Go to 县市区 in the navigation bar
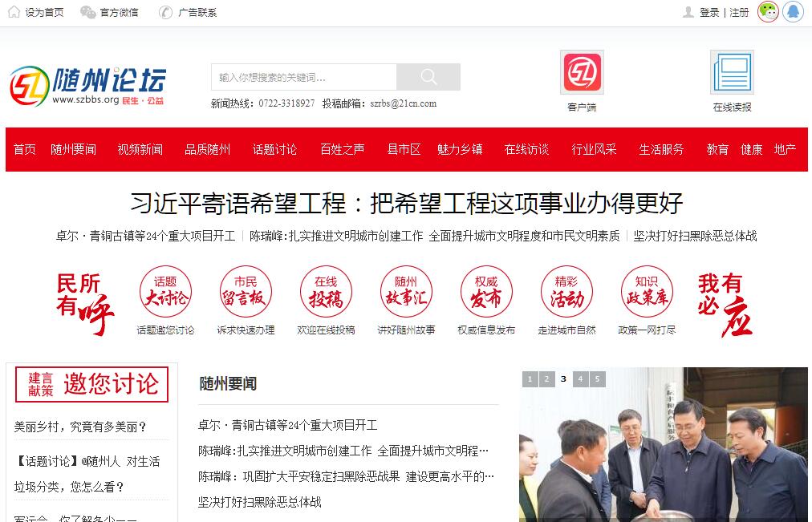 404,150
